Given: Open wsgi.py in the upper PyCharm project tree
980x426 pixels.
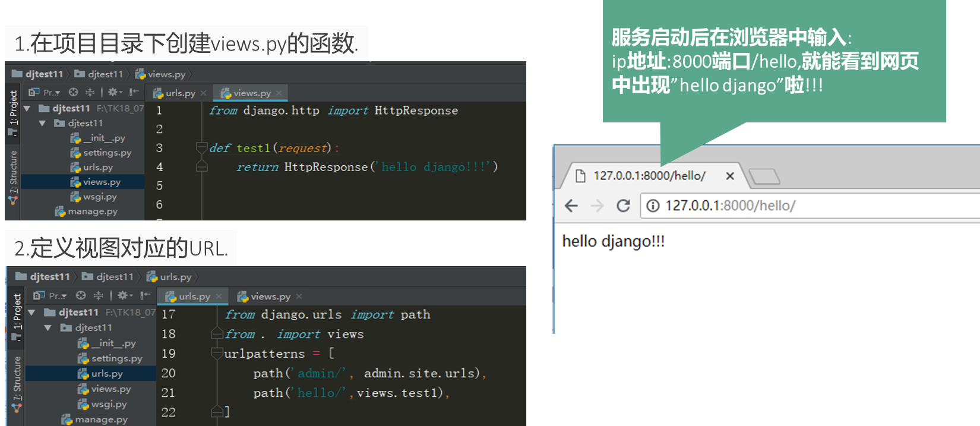Looking at the screenshot, I should 93,197.
